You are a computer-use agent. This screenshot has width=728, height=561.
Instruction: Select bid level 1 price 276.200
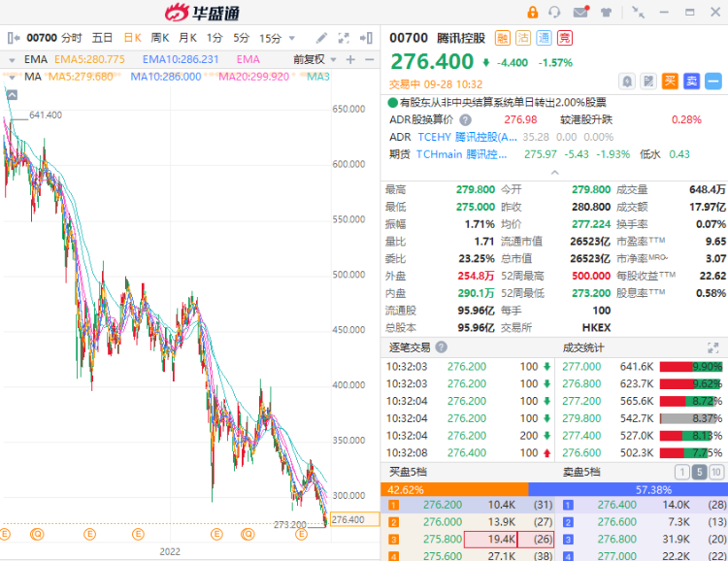(443, 505)
